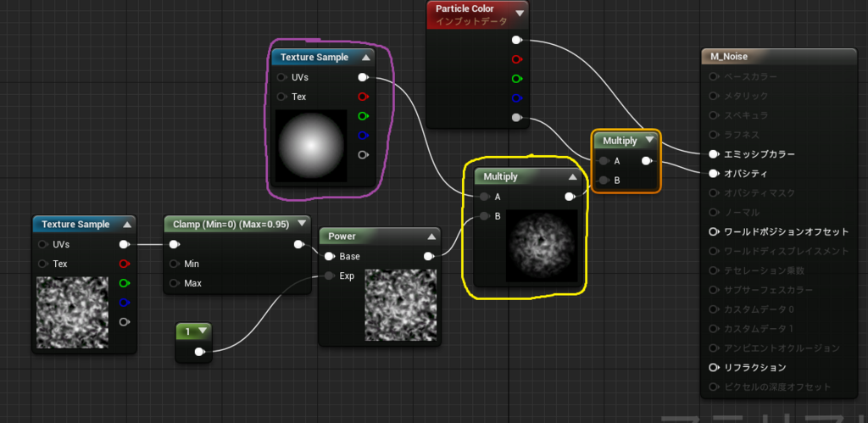868x423 pixels.
Task: Click the output pin of the Clamp node
Action: coord(298,244)
